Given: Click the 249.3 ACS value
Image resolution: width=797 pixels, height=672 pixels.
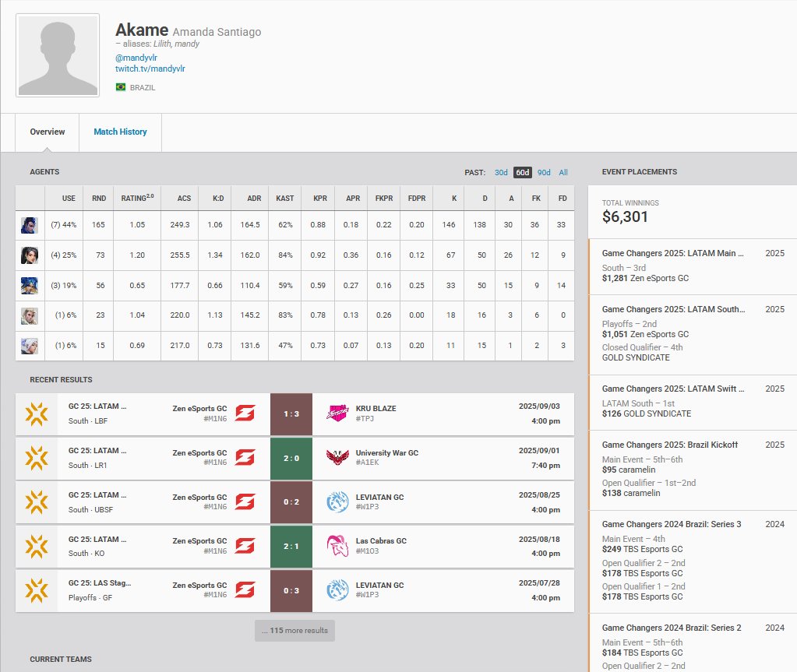Looking at the screenshot, I should pos(180,225).
